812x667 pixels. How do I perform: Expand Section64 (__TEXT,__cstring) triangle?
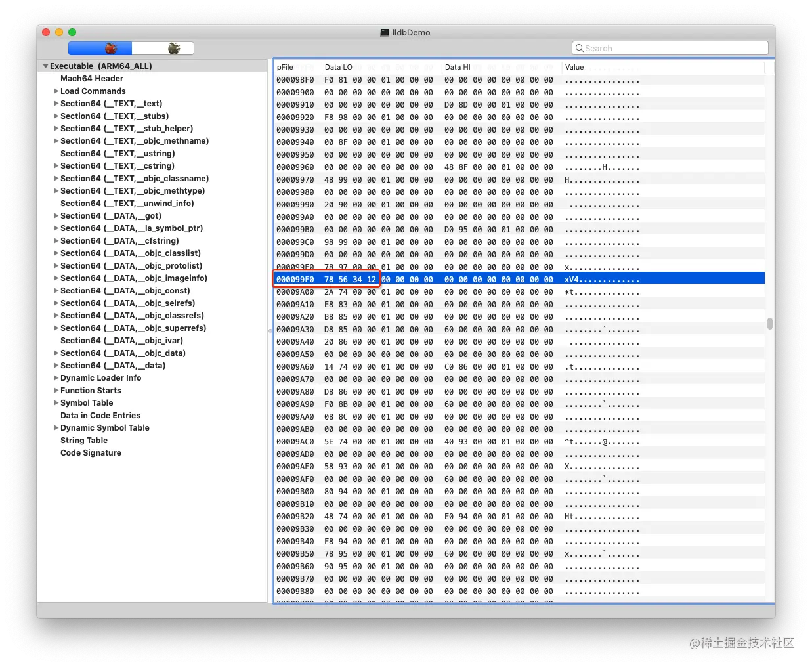[x=56, y=166]
